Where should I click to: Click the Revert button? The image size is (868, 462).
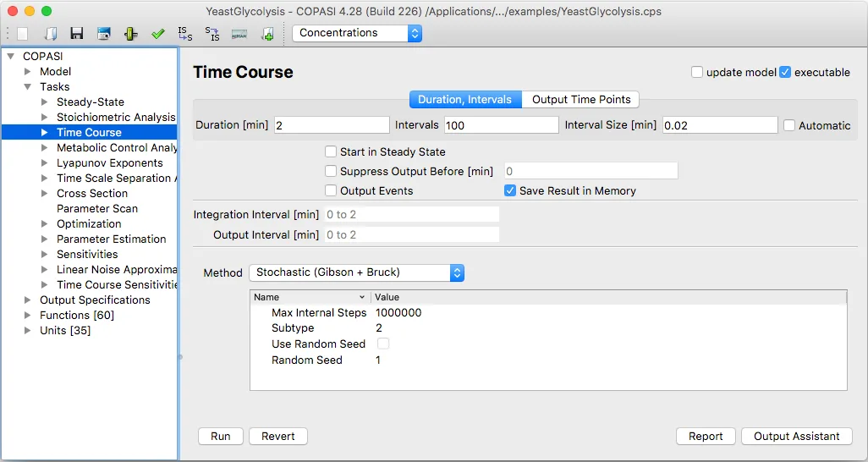pos(278,437)
